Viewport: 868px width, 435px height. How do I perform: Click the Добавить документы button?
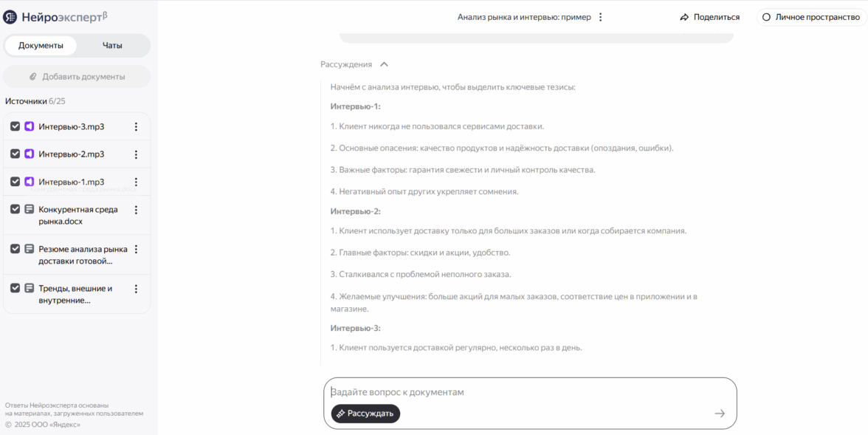pyautogui.click(x=77, y=77)
